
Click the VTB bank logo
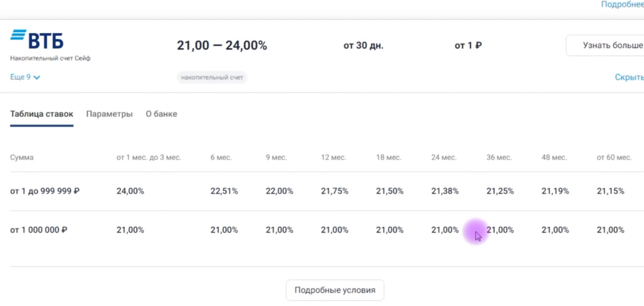(36, 40)
